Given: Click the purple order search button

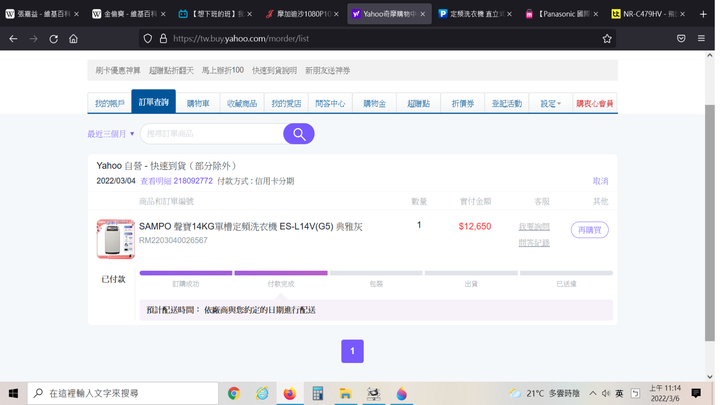Looking at the screenshot, I should (298, 134).
